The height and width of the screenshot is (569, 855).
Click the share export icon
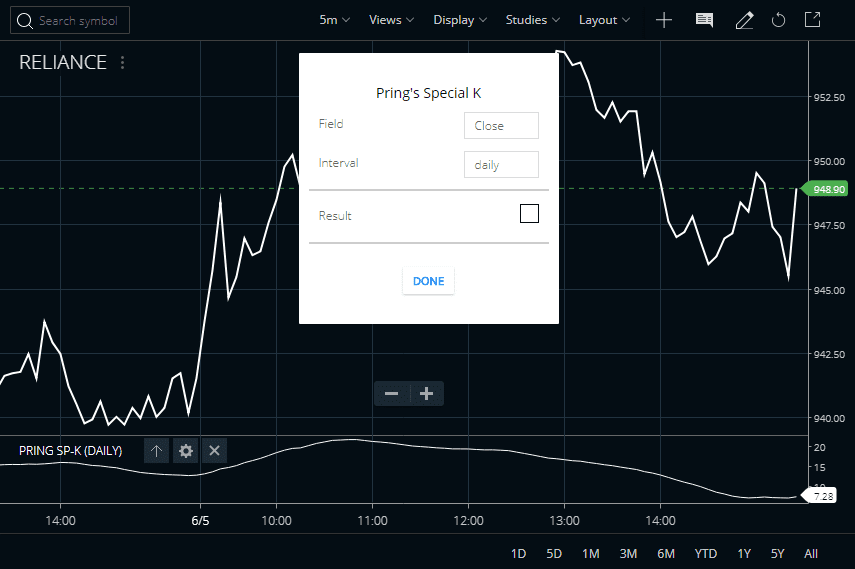coord(812,20)
